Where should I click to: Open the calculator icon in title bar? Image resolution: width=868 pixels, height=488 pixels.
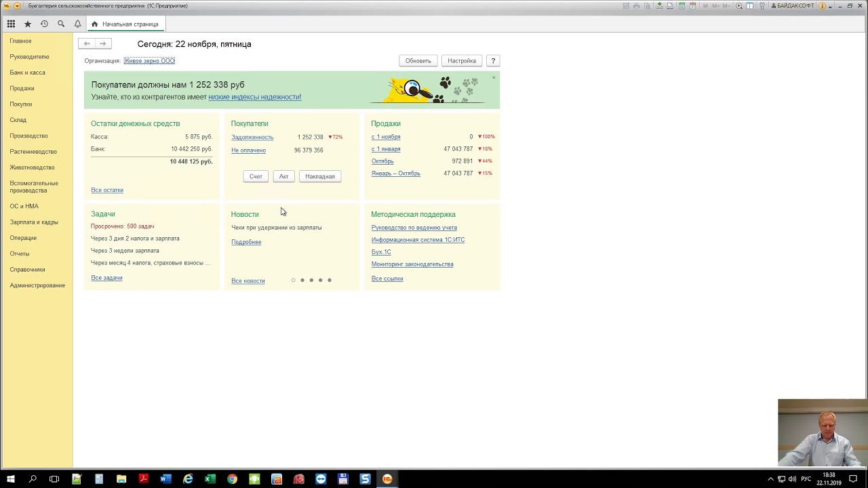[682, 6]
